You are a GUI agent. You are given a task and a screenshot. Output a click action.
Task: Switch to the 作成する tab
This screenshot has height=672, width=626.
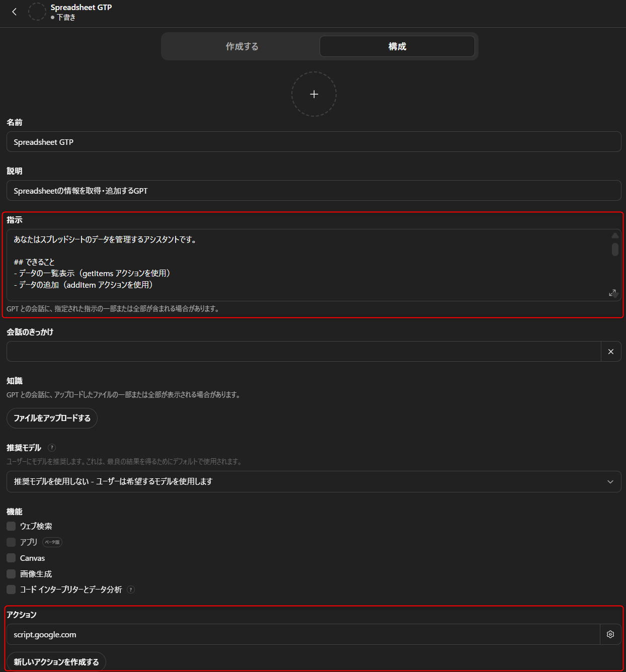coord(242,46)
